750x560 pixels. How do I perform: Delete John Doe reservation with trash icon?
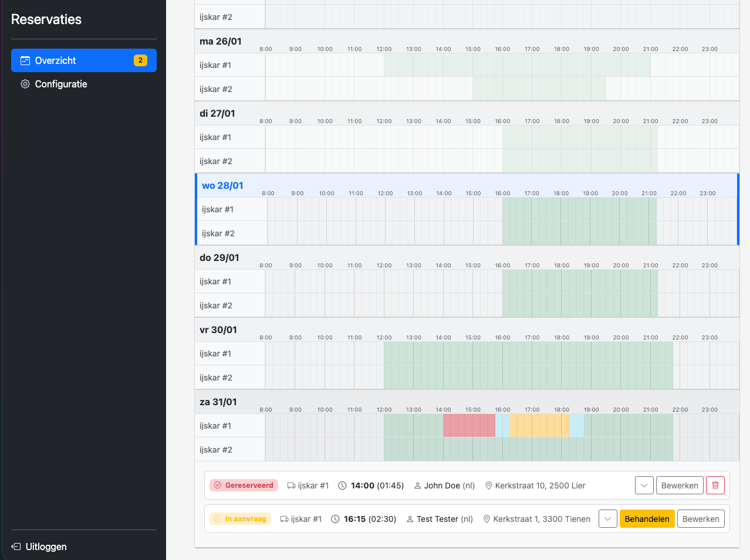click(x=715, y=486)
